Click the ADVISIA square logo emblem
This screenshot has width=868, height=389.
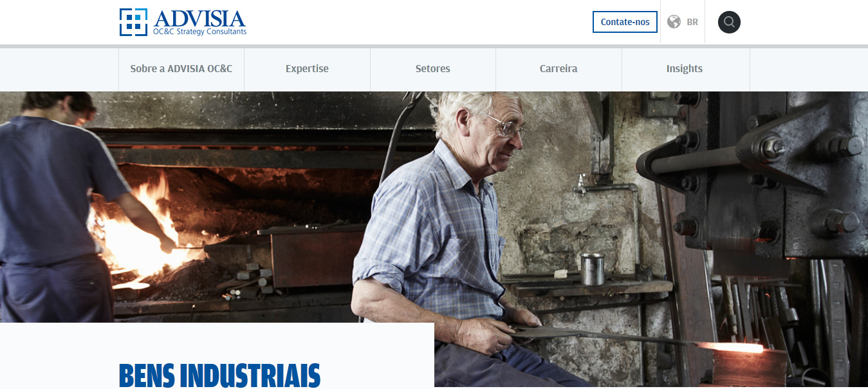pos(134,22)
